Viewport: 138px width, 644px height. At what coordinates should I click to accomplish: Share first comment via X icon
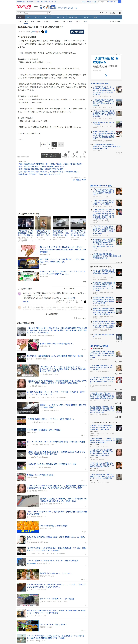coord(85,302)
